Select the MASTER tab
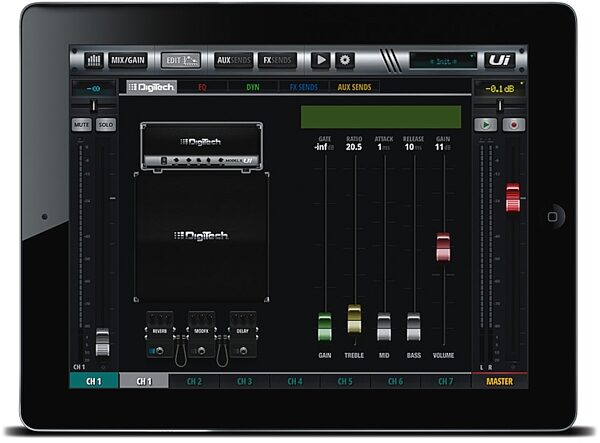 point(499,381)
